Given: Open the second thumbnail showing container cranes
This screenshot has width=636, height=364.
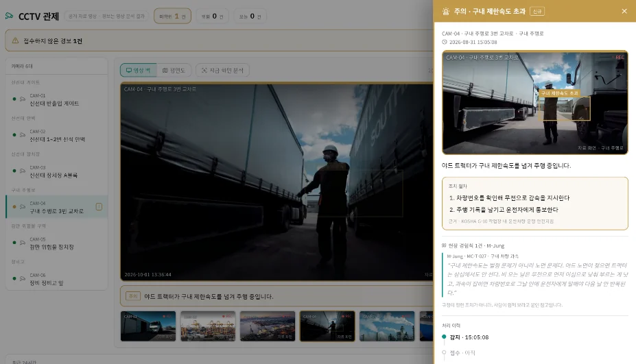Looking at the screenshot, I should (208, 326).
